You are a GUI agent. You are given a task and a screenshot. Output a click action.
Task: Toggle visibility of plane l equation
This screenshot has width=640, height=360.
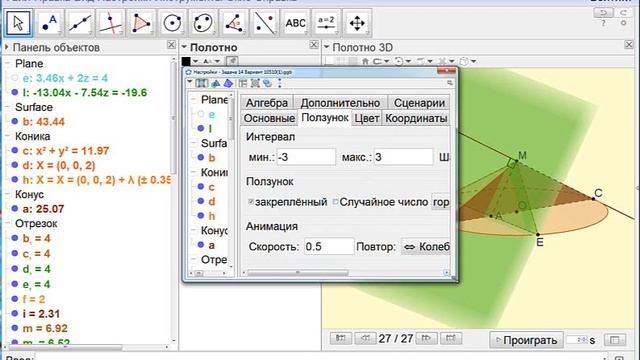15,92
